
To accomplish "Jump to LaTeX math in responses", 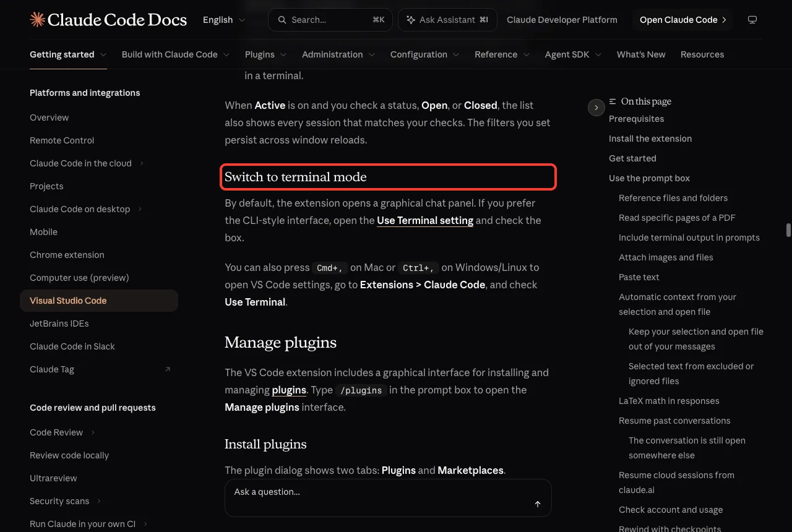I will coord(669,401).
